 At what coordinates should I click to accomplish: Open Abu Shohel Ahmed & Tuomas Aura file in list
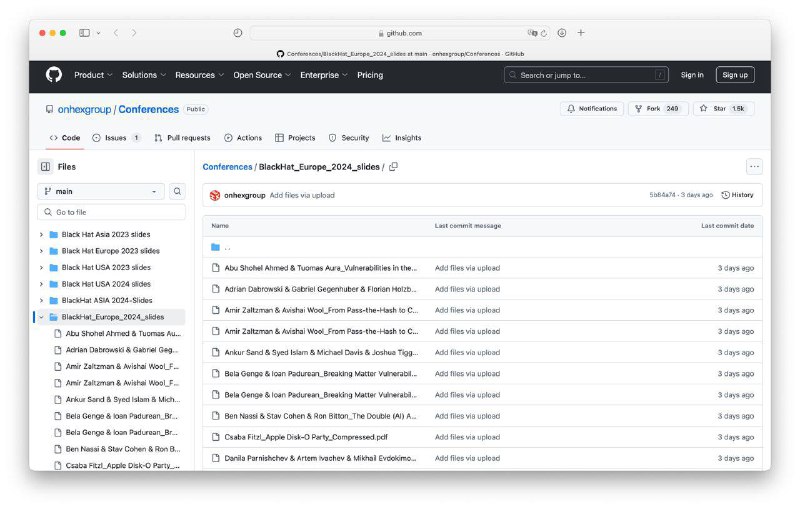[x=320, y=268]
